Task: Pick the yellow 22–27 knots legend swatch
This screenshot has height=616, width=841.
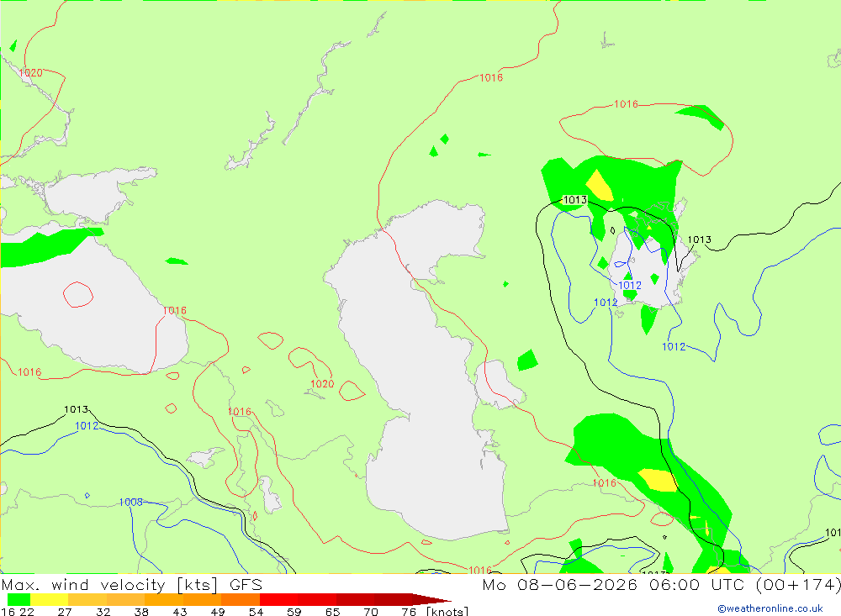Action: coord(50,599)
